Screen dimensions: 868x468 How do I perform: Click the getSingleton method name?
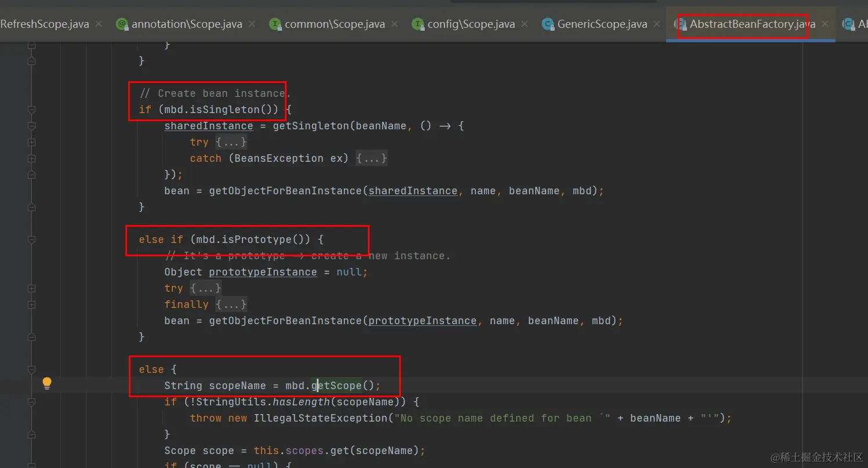coord(311,126)
